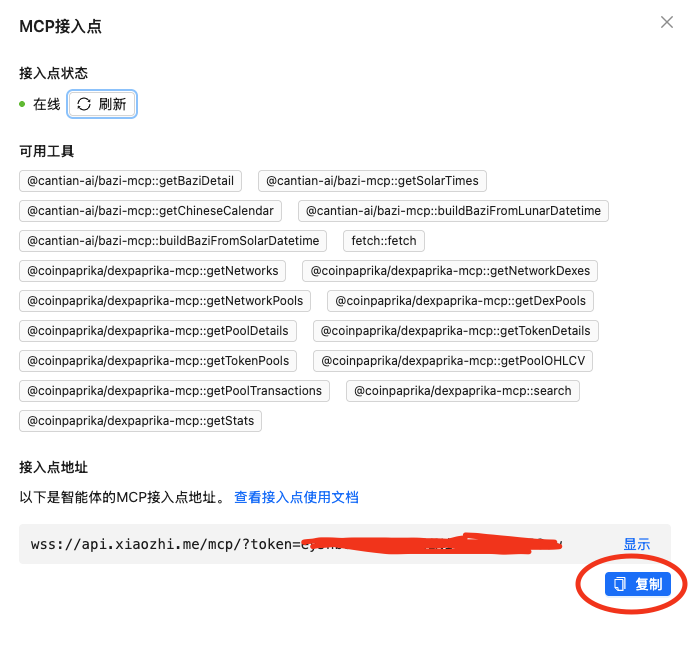This screenshot has width=692, height=654.
Task: Select the getDexPools tool tag
Action: pos(460,301)
